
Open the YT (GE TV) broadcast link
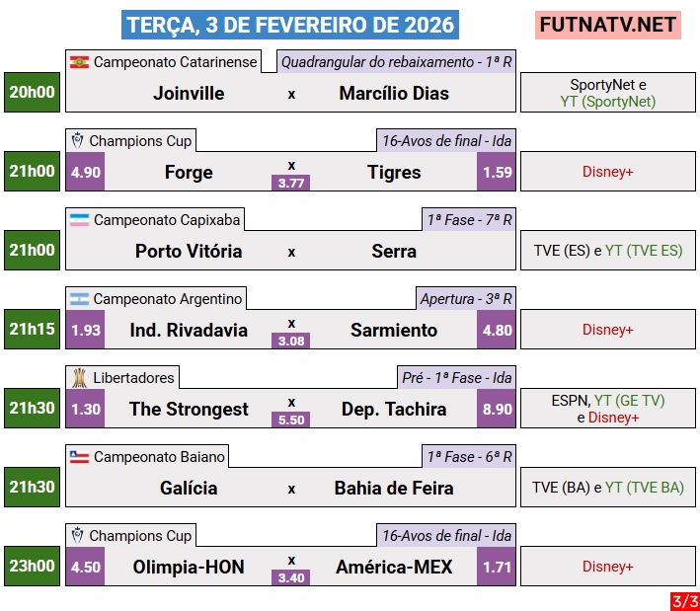tap(629, 401)
